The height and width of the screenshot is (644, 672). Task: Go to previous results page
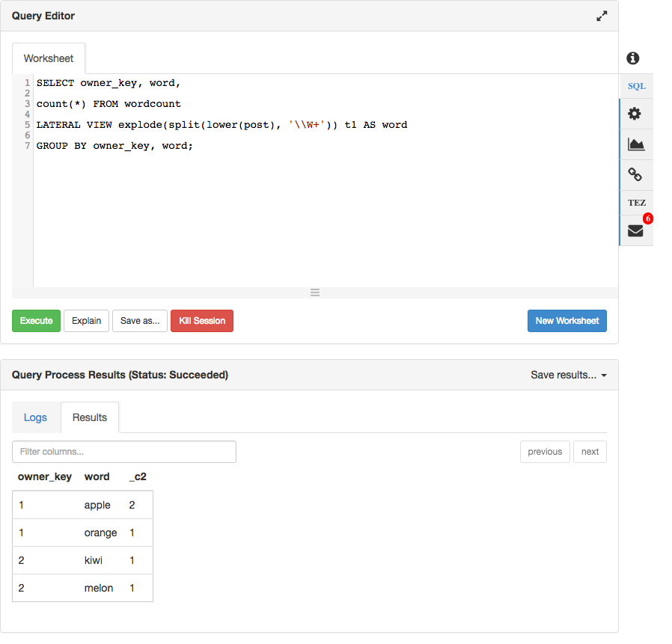point(545,452)
